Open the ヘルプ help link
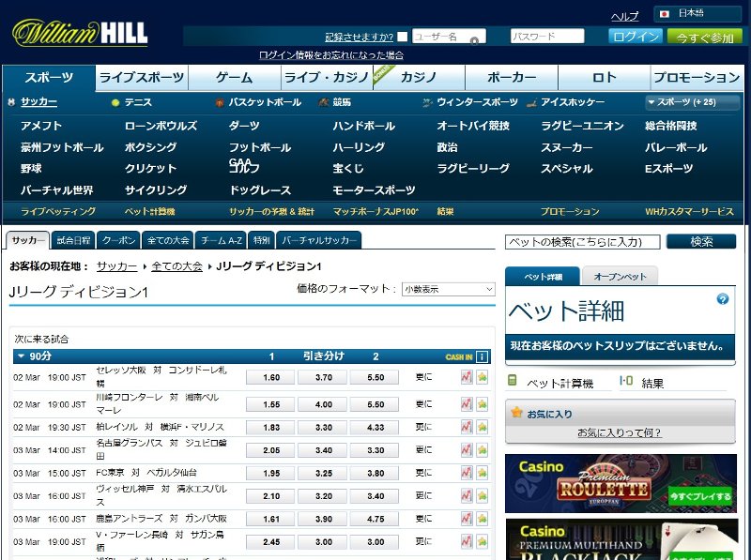This screenshot has height=560, width=751. tap(624, 16)
